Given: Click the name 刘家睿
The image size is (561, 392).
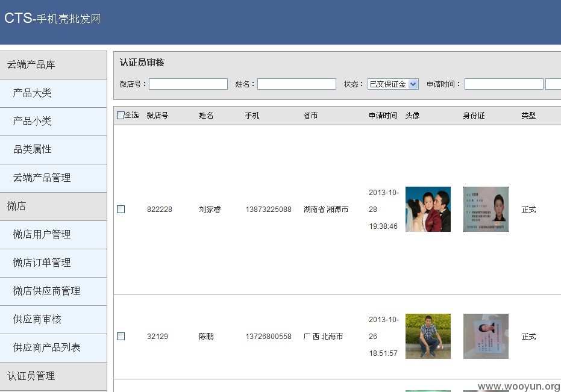Looking at the screenshot, I should click(210, 209).
